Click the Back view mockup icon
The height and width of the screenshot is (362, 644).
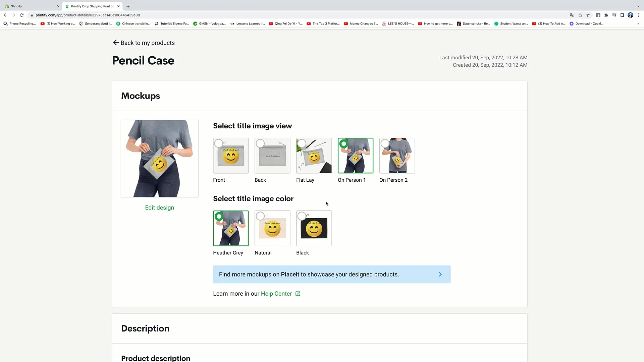point(272,156)
